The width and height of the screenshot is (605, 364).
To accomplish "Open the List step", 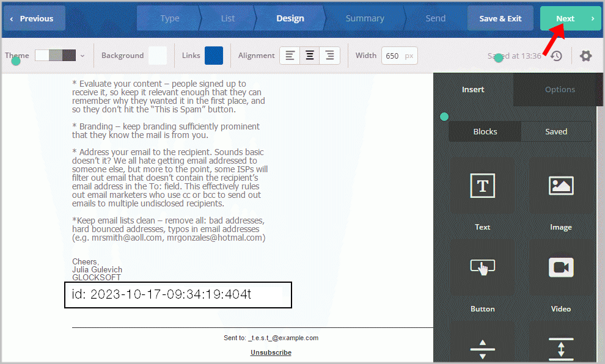I will [x=228, y=18].
